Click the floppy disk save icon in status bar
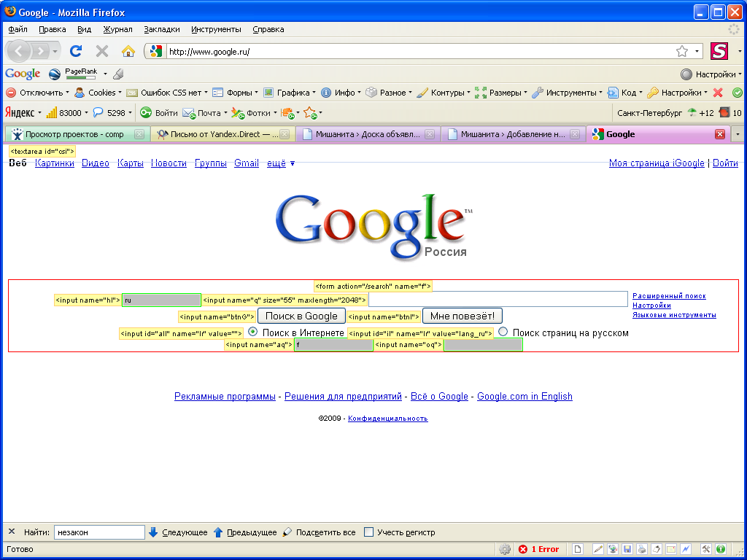Screen dimensions: 747x560 pyautogui.click(x=627, y=549)
